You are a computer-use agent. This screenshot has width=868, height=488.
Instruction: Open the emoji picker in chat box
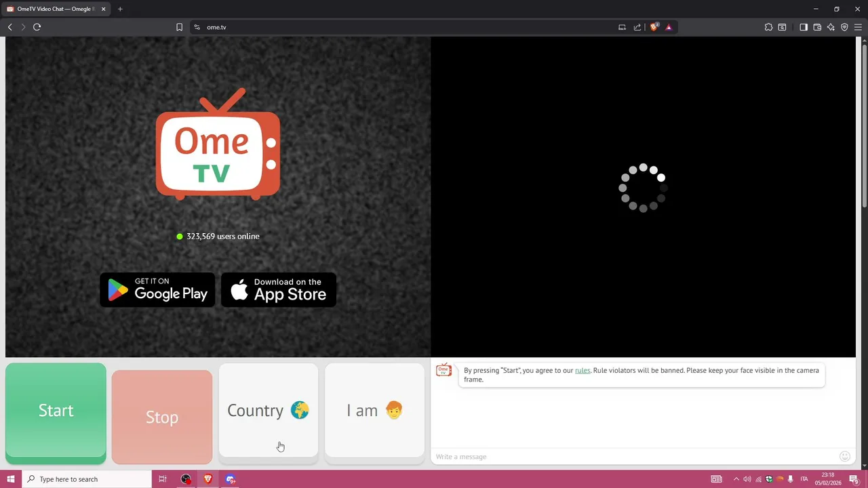coord(845,457)
